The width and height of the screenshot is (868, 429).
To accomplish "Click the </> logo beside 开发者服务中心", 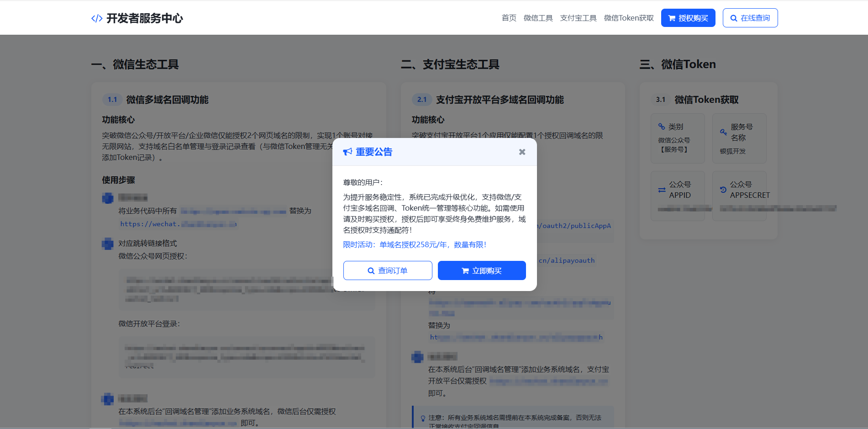I will click(96, 18).
